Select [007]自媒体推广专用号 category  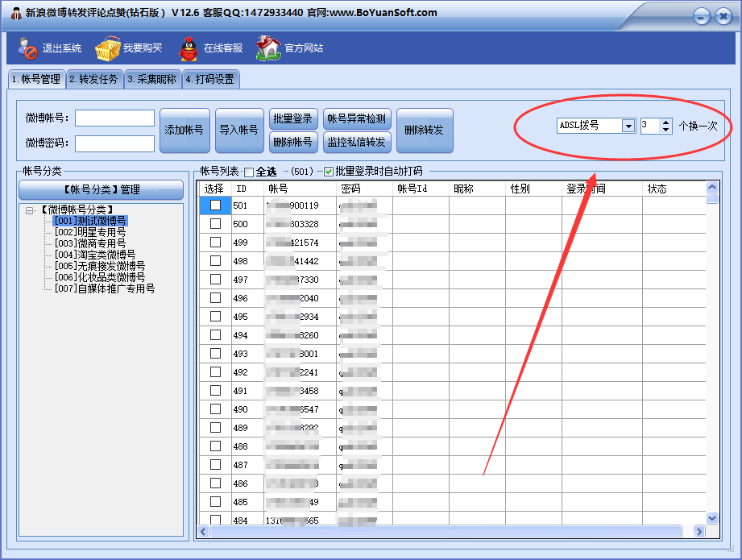[x=105, y=288]
